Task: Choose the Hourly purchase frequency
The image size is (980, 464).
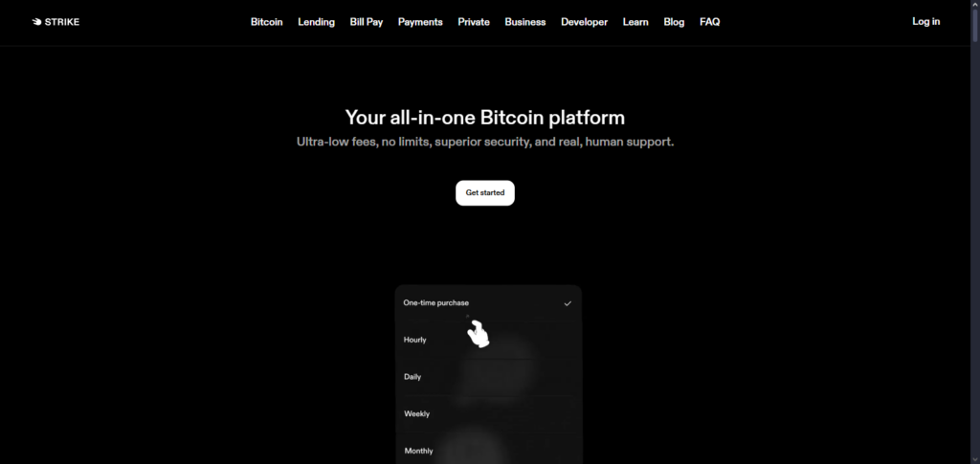Action: pos(488,340)
